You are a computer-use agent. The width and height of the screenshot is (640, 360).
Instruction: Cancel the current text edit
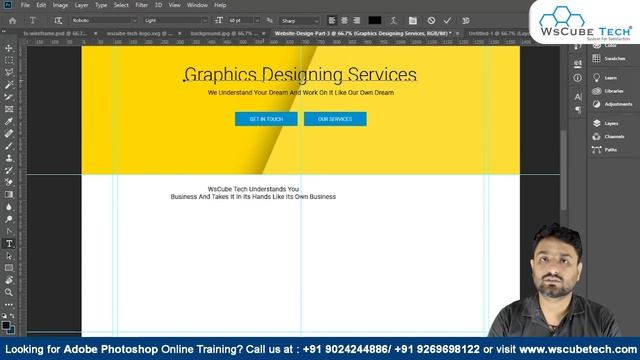click(431, 20)
